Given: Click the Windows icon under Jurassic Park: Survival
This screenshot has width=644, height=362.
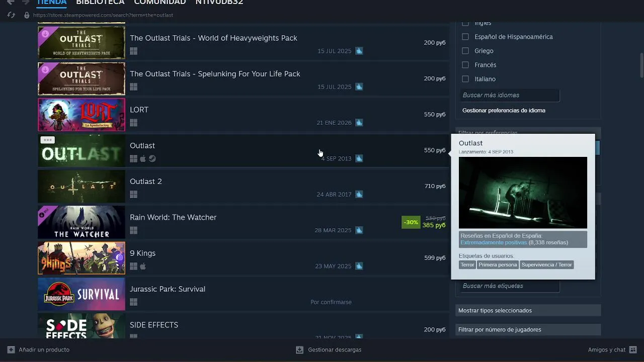Looking at the screenshot, I should (133, 302).
